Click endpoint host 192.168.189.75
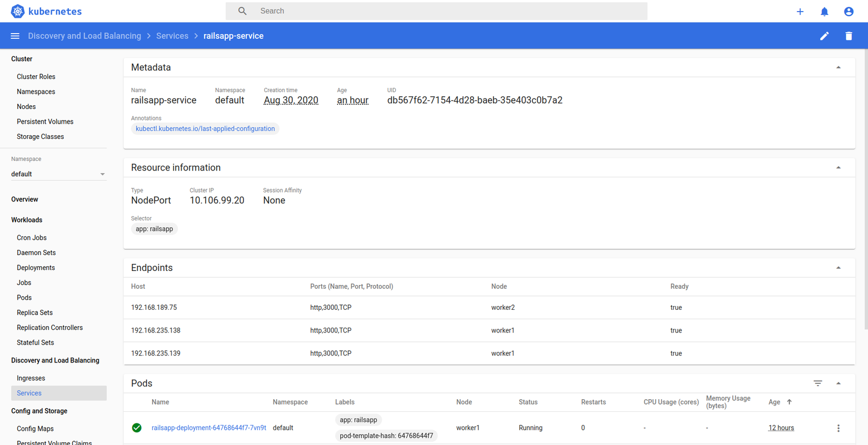The image size is (868, 445). pos(154,308)
